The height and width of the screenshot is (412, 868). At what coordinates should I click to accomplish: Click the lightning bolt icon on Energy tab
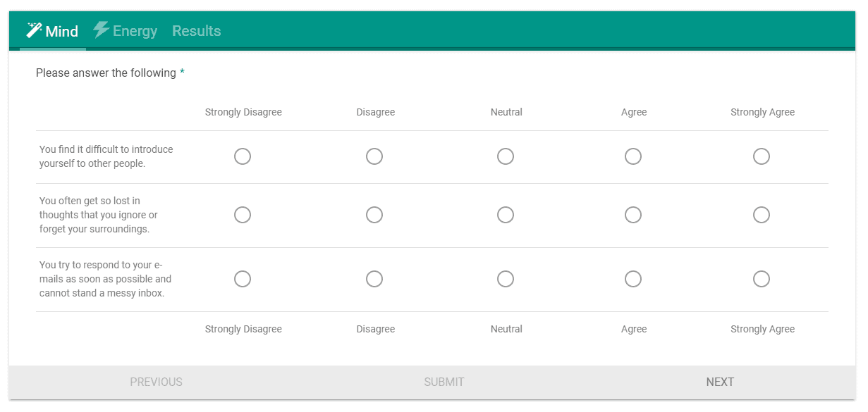pos(102,30)
